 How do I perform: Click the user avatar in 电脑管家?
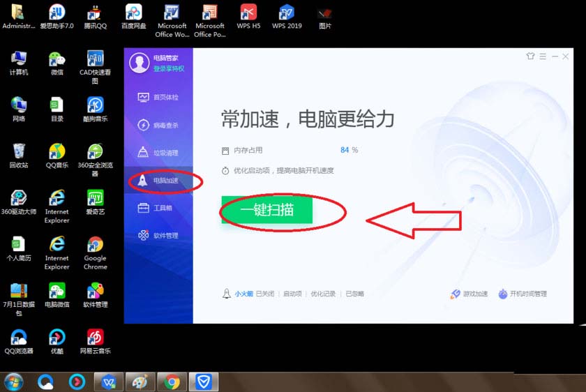tap(140, 63)
